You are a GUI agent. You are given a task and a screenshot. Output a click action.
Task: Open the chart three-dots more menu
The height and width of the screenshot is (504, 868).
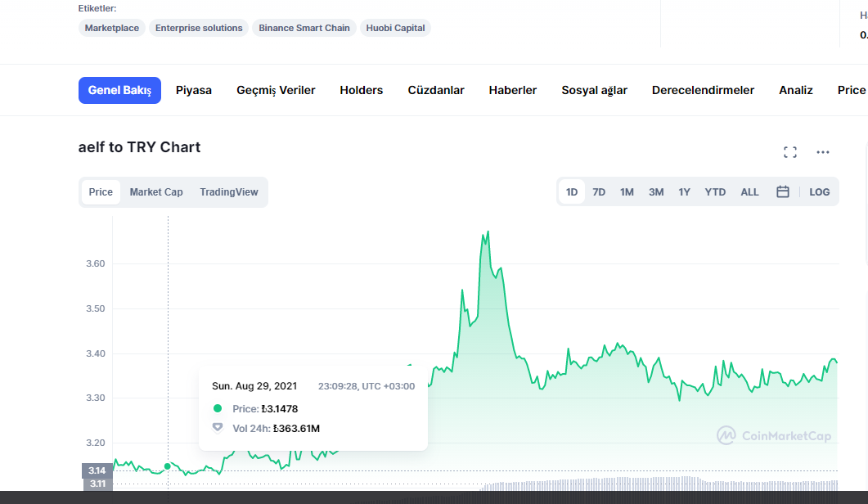click(823, 152)
